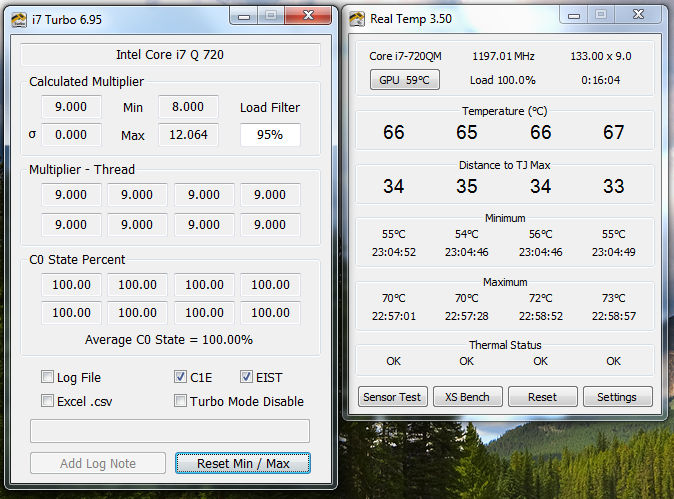
Task: Click the Min multiplier value 8.000
Action: pos(188,107)
